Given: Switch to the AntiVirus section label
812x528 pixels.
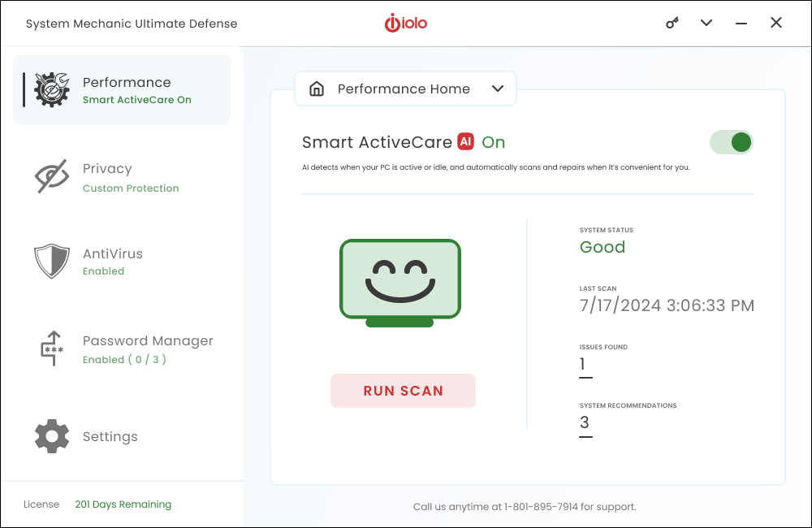Looking at the screenshot, I should pyautogui.click(x=113, y=254).
